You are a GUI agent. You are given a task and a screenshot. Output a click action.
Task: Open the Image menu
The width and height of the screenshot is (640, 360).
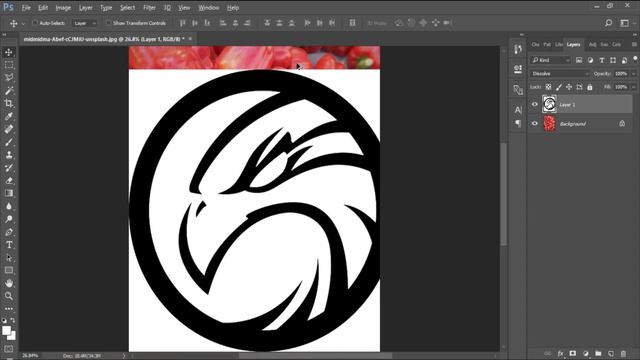coord(63,8)
